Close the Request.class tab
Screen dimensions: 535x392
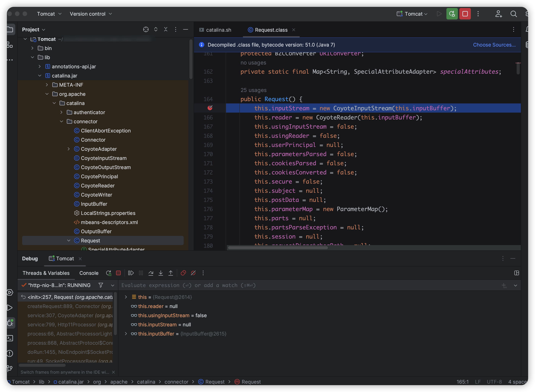click(294, 30)
